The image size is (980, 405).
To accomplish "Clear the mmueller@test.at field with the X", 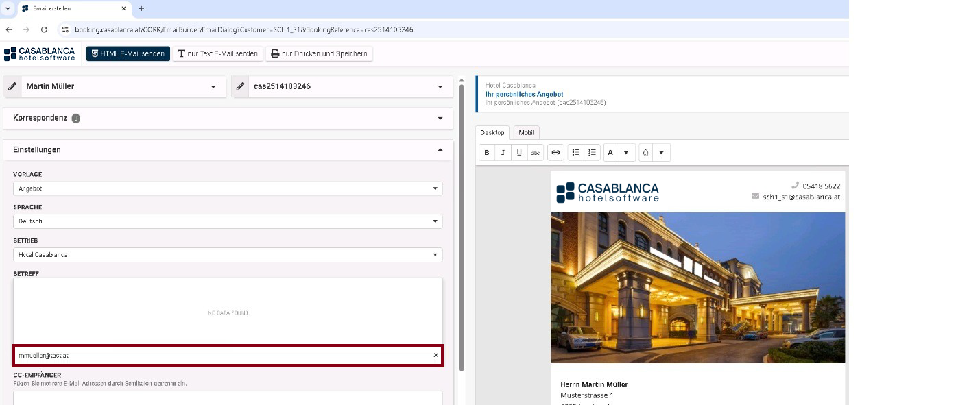I will click(x=435, y=356).
